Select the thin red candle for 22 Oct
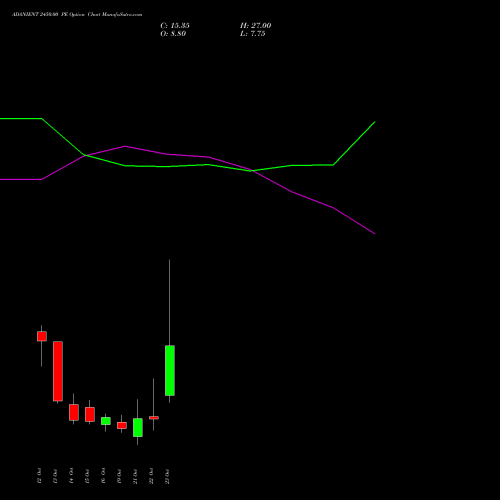 pos(154,418)
